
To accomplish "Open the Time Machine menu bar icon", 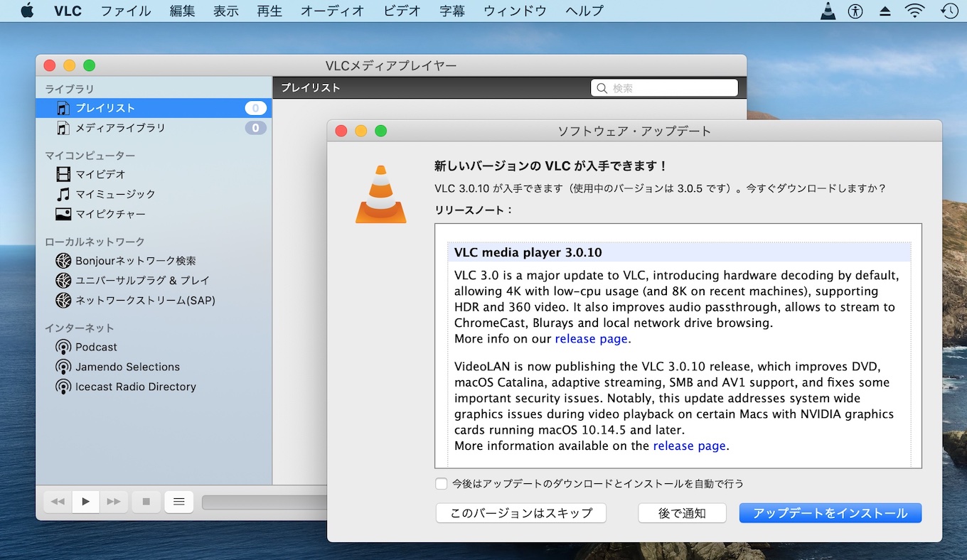I will coord(949,11).
